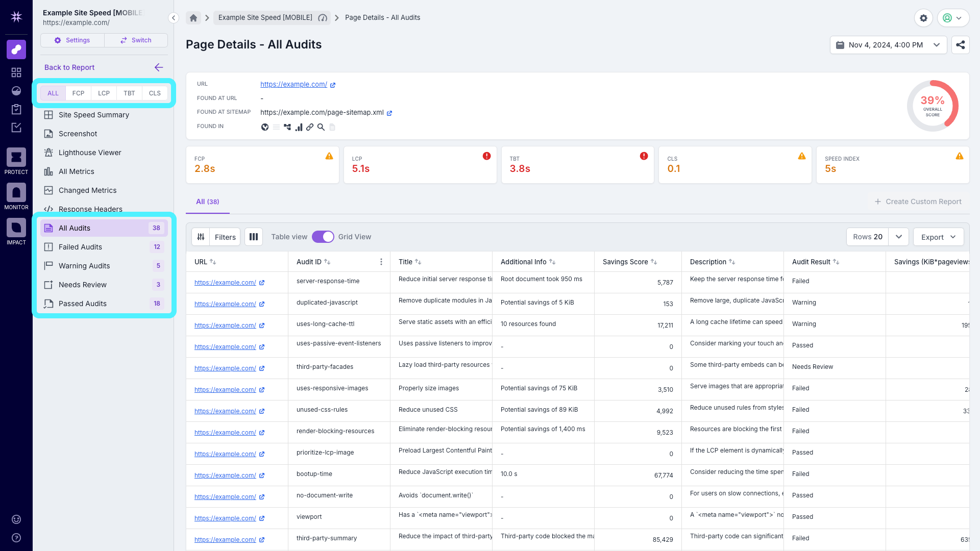Open the date picker Nov 4, 2024 dropdown

[889, 45]
